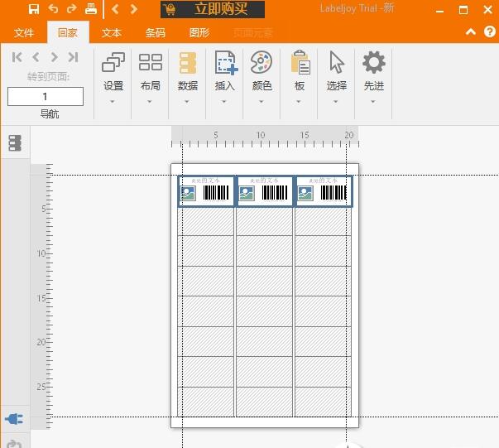Expand the 插入 (Insert) dropdown arrow

click(224, 102)
